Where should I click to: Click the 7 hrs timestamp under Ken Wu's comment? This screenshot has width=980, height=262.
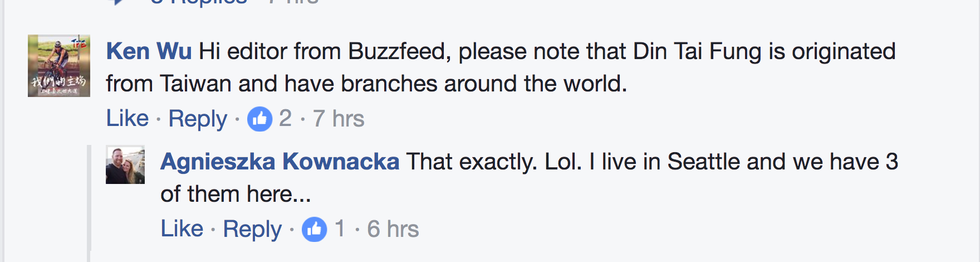coord(339,119)
